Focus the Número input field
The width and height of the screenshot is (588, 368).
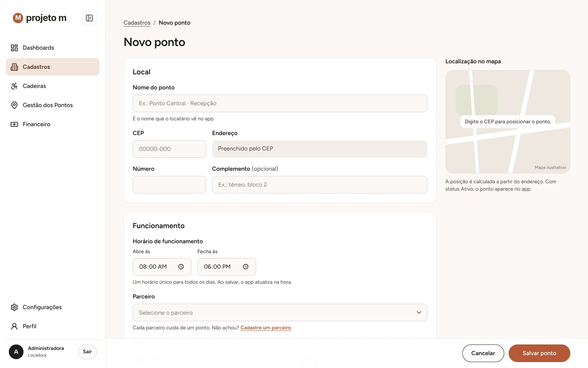click(169, 185)
